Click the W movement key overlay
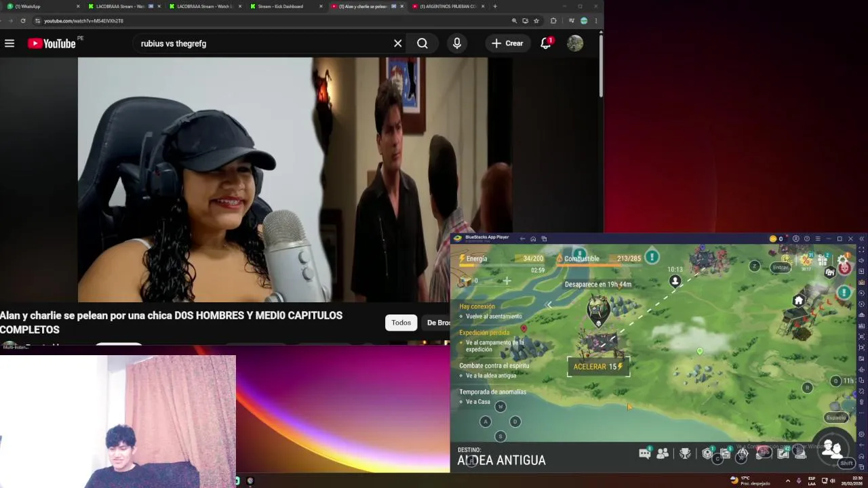 click(500, 407)
